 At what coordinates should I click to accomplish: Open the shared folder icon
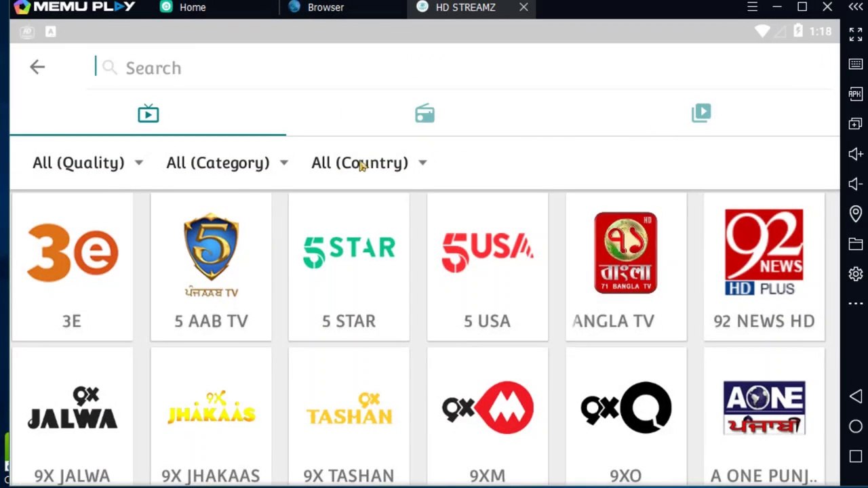856,244
